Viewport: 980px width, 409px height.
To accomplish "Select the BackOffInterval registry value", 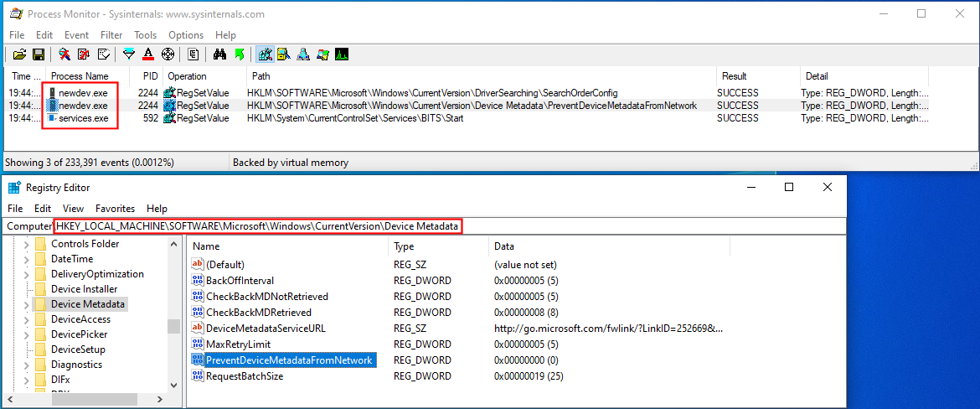I will [x=240, y=280].
